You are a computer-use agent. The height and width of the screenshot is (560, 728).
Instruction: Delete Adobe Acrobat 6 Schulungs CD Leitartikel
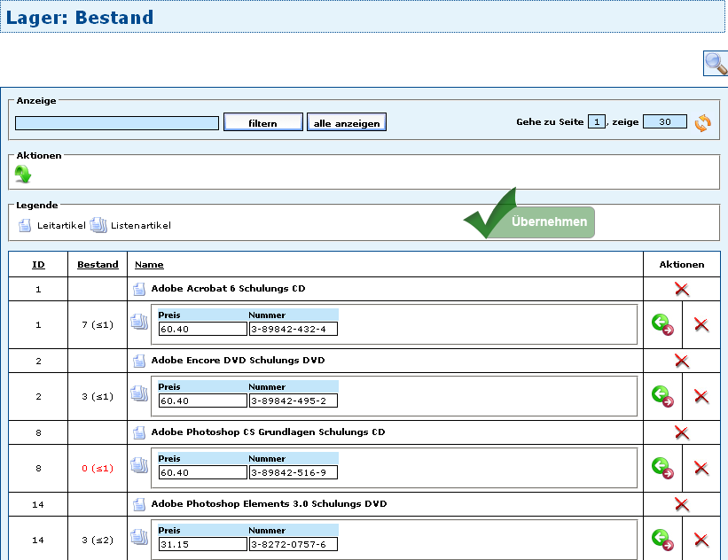pyautogui.click(x=681, y=289)
